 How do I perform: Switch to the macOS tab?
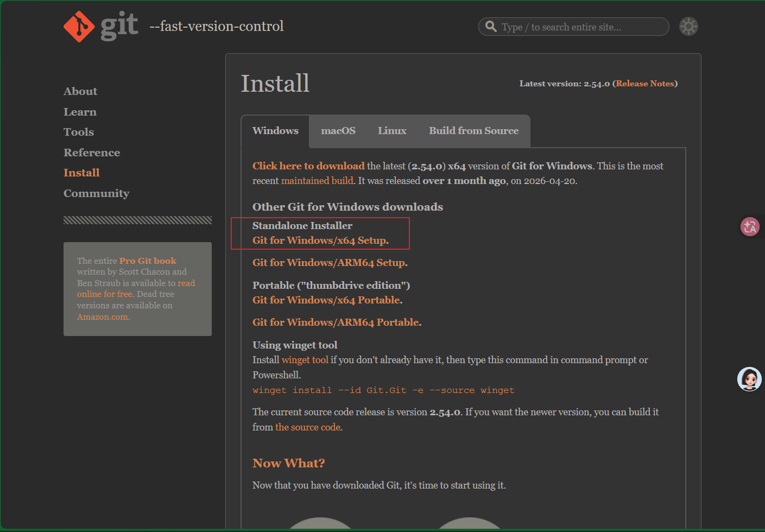(x=338, y=131)
